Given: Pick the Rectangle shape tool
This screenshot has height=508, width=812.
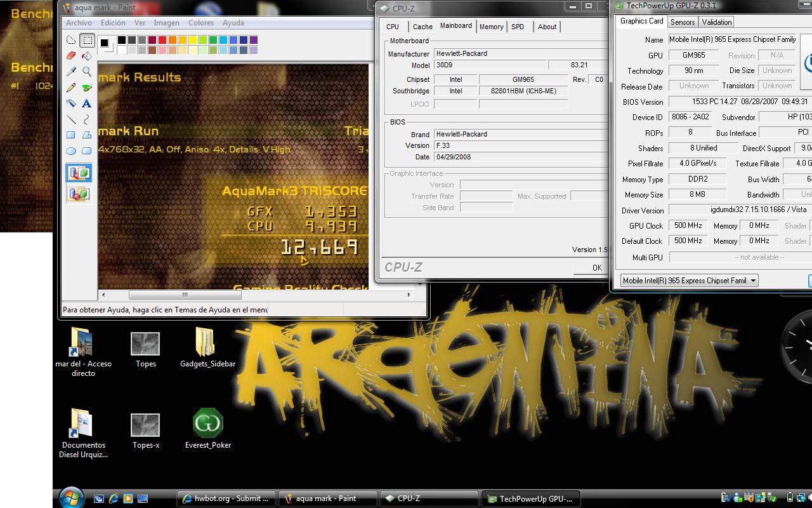Looking at the screenshot, I should coord(71,135).
